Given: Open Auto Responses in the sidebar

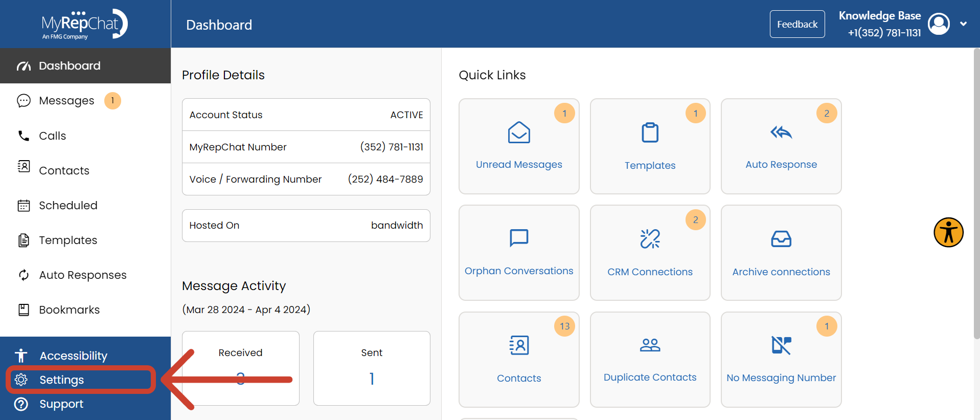Looking at the screenshot, I should [85, 275].
